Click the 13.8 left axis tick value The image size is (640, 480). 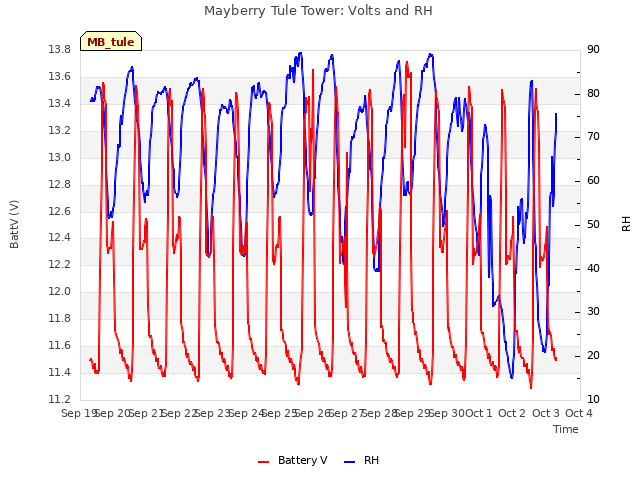tap(60, 50)
